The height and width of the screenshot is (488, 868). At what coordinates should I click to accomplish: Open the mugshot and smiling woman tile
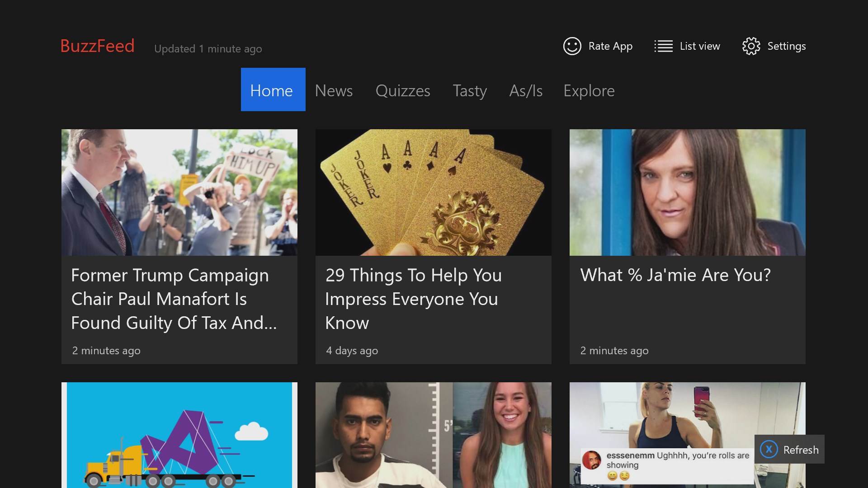[433, 435]
